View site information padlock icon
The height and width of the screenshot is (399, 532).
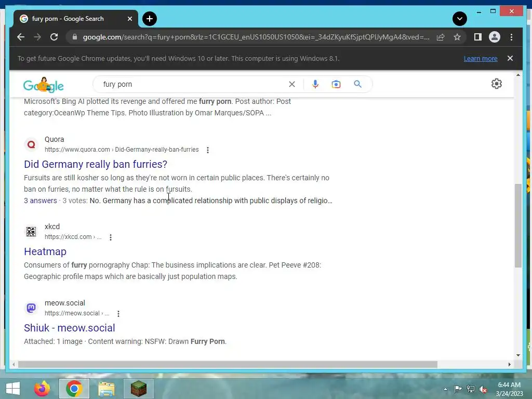coord(75,37)
